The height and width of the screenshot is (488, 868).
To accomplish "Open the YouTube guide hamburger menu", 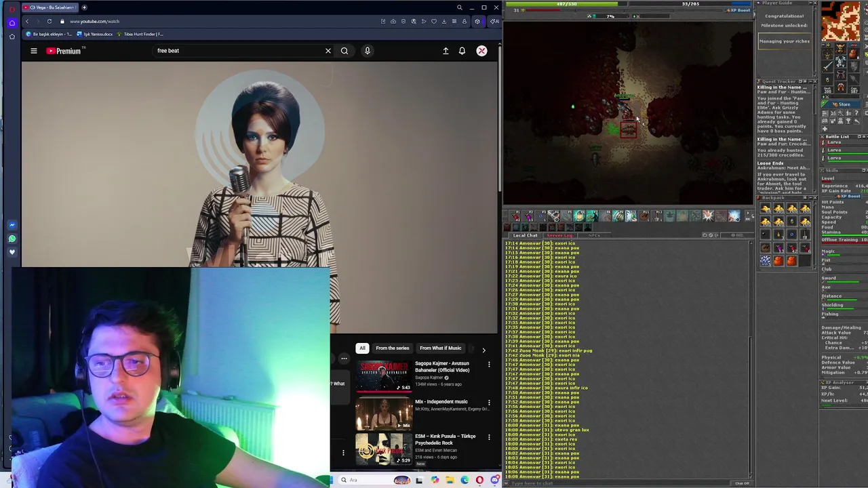I will [x=33, y=51].
